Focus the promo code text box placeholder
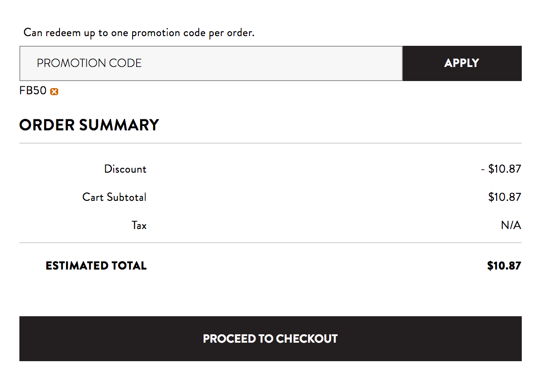The height and width of the screenshot is (392, 535). tap(89, 63)
